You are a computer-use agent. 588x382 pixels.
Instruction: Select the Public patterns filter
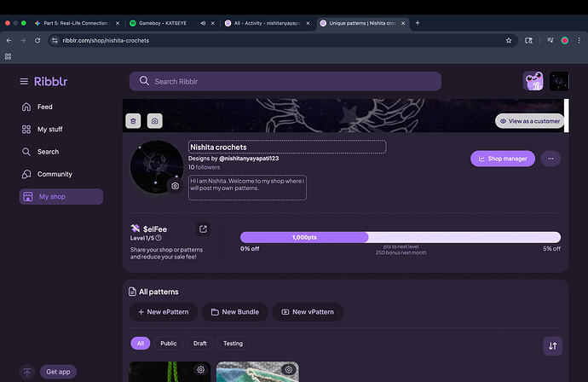[x=169, y=344]
